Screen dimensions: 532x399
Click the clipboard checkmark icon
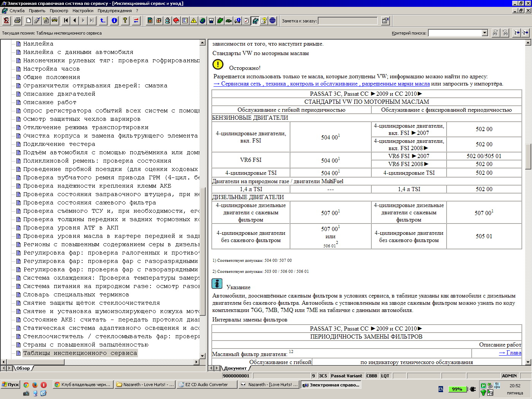(246, 21)
